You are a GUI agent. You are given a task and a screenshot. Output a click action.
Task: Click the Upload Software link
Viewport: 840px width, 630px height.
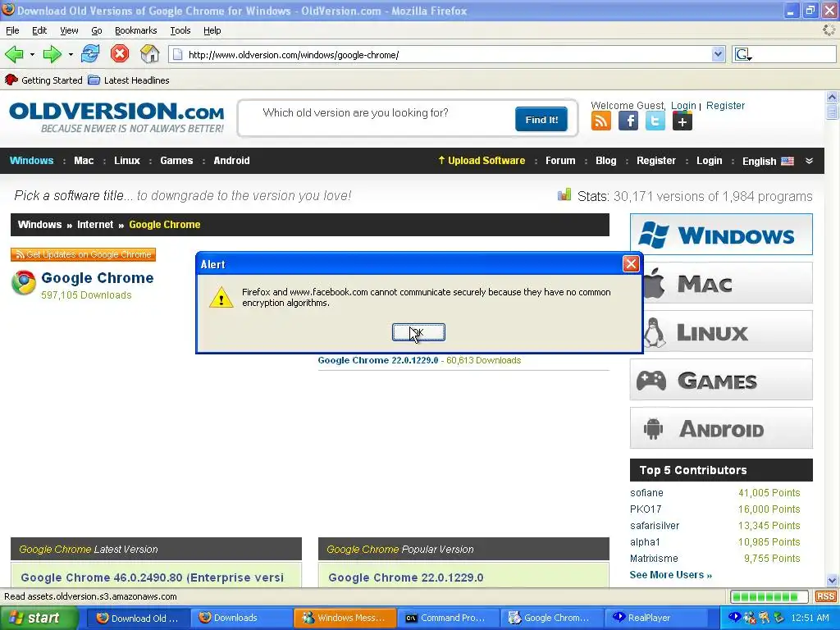[482, 161]
